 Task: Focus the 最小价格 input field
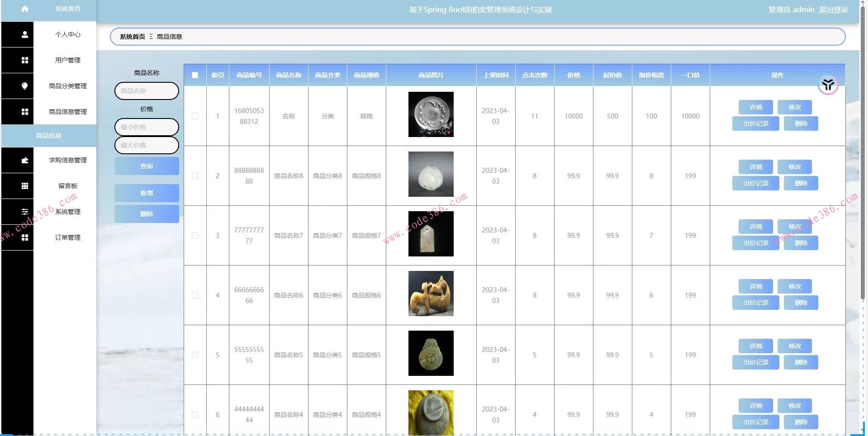pyautogui.click(x=147, y=127)
